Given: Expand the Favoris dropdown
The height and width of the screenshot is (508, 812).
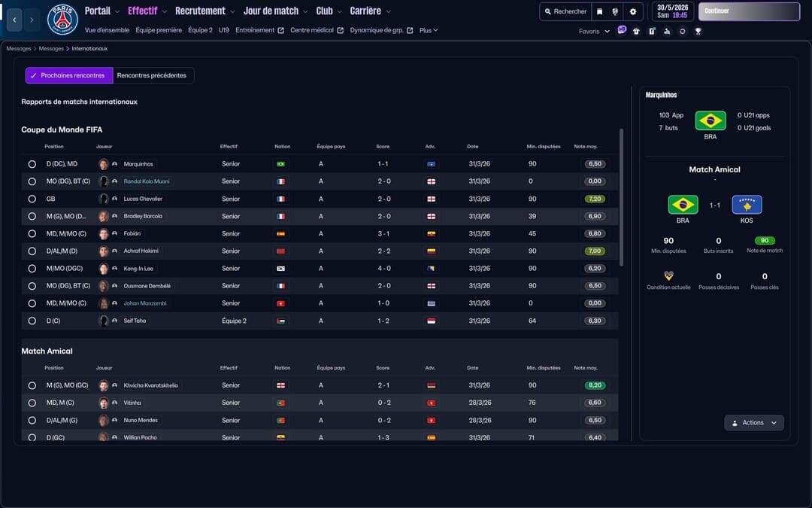Looking at the screenshot, I should point(594,32).
